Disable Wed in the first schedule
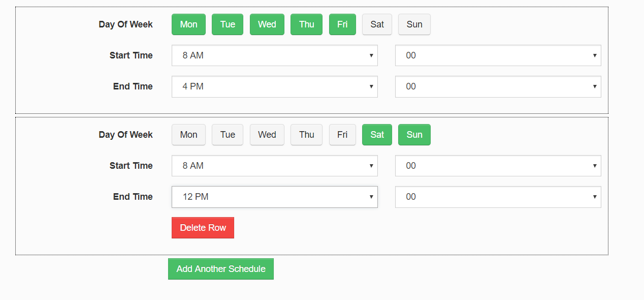The height and width of the screenshot is (305, 644). pyautogui.click(x=267, y=24)
